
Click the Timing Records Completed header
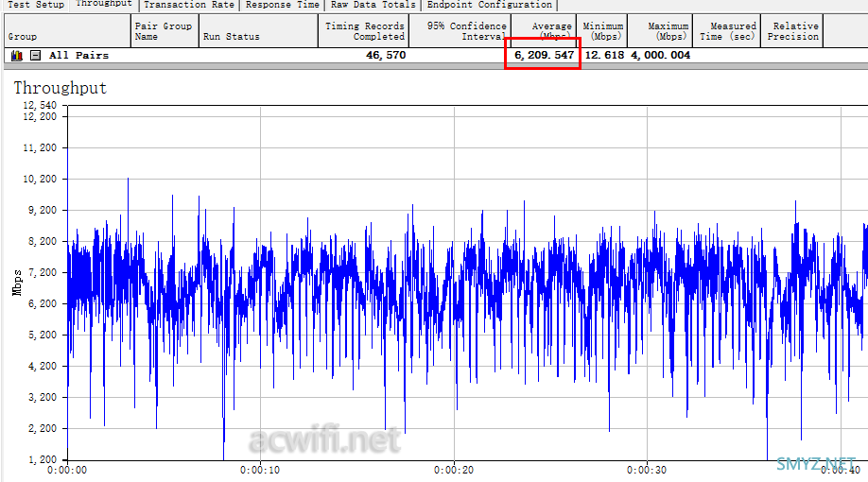[x=364, y=31]
